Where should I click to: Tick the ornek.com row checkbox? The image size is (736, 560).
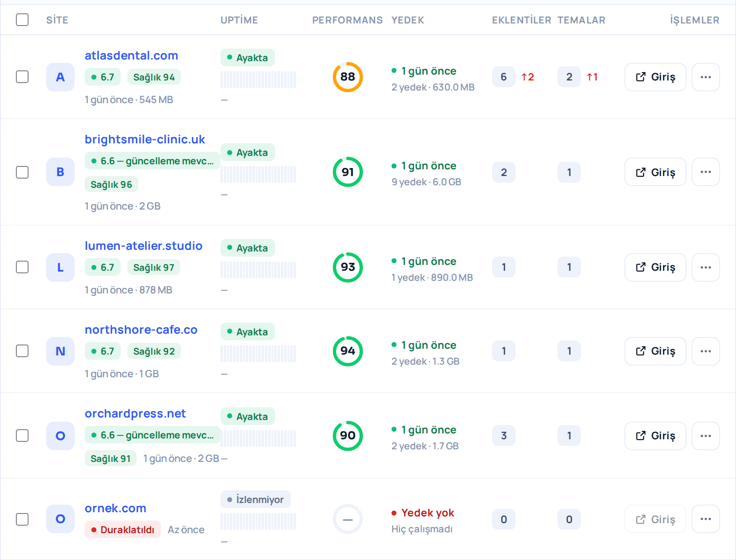coord(22,519)
